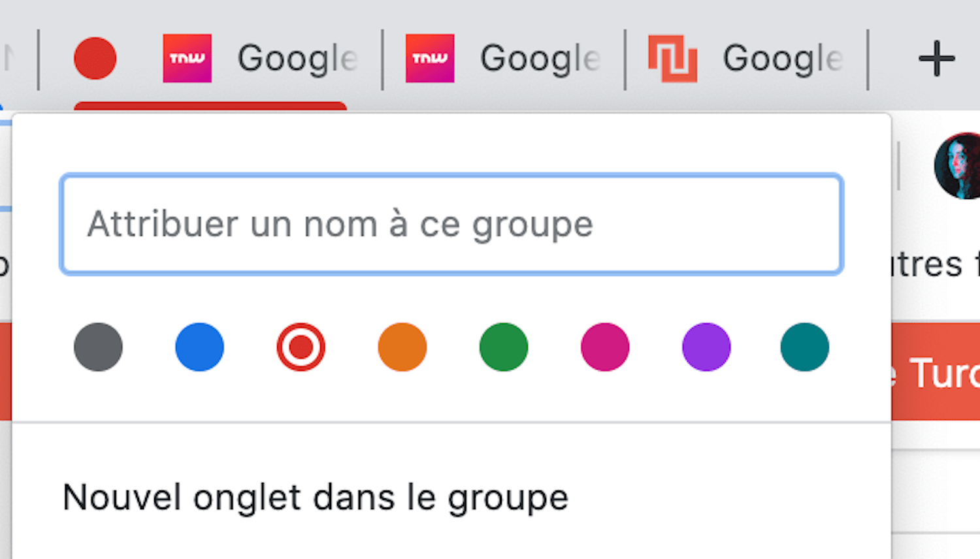Choose the orange group color

[402, 347]
